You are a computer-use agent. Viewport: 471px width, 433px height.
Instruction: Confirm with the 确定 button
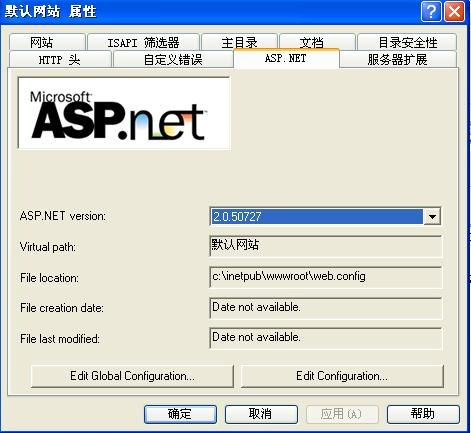click(180, 414)
